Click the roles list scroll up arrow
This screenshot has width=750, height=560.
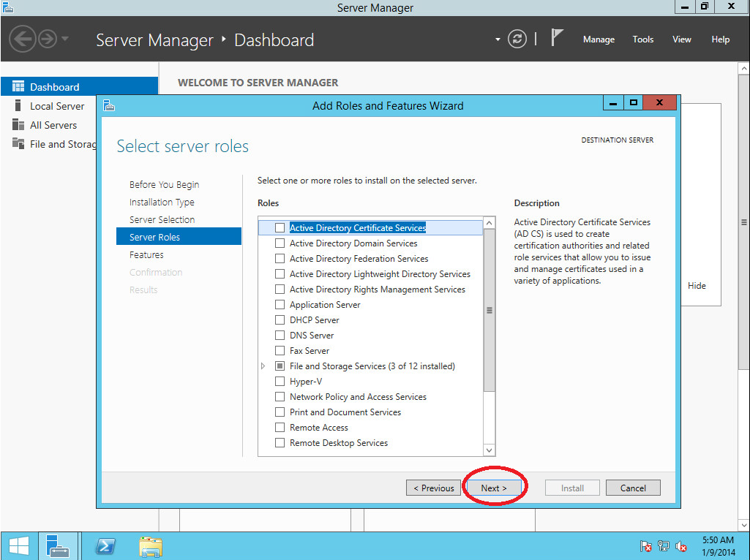[x=489, y=223]
